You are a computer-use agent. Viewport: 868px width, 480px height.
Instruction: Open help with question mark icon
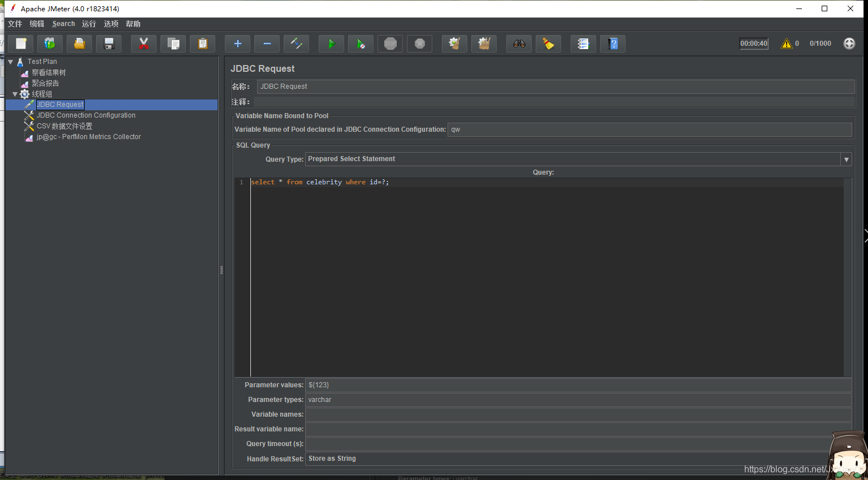[x=613, y=44]
